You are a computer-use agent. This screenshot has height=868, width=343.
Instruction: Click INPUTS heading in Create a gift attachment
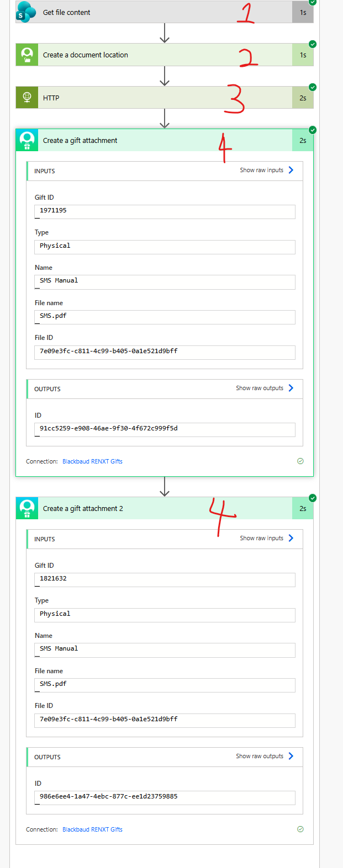tap(45, 171)
